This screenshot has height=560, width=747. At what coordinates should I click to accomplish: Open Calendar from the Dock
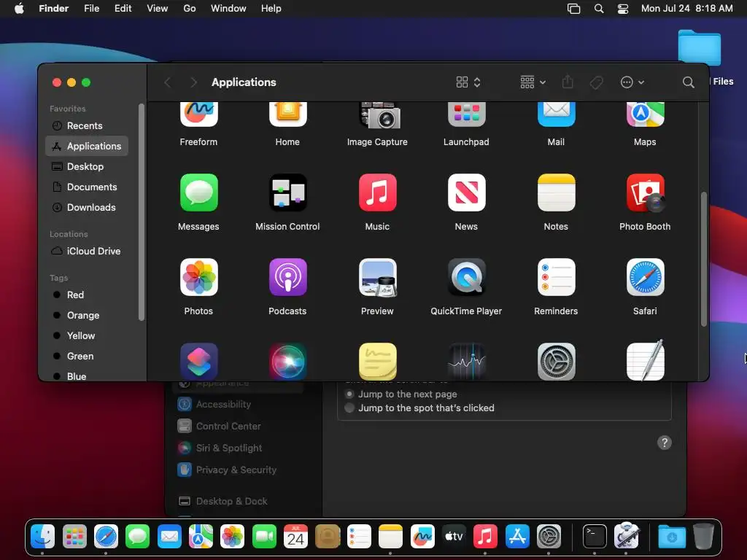[x=295, y=537]
